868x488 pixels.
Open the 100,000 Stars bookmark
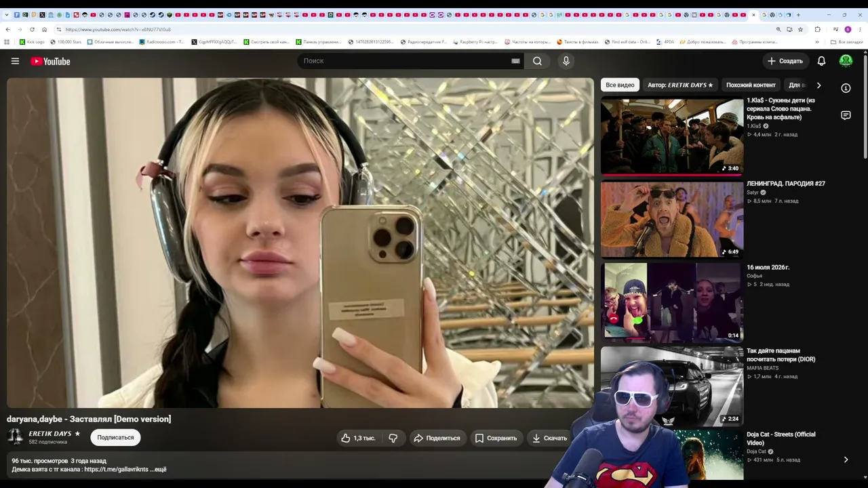click(x=66, y=42)
